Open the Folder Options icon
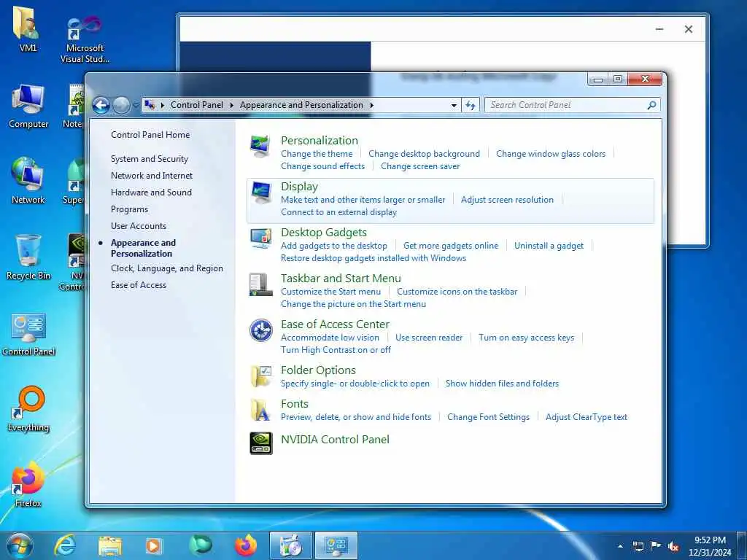 pos(261,376)
